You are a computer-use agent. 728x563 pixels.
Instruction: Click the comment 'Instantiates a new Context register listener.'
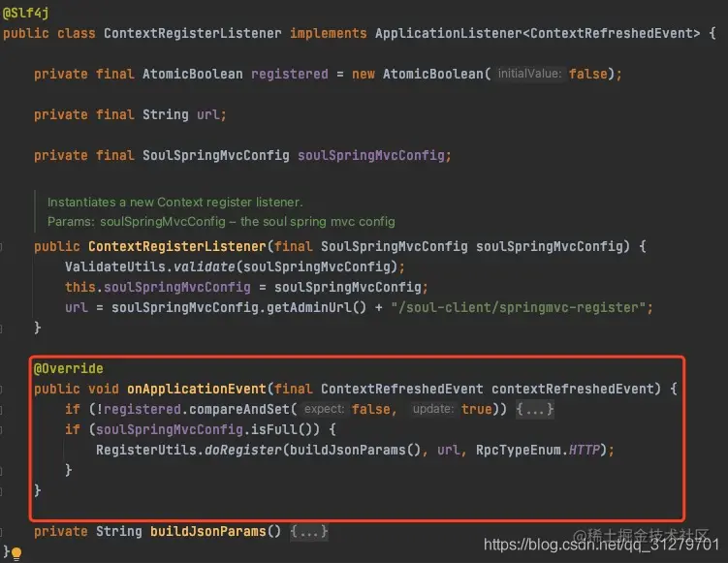(175, 203)
